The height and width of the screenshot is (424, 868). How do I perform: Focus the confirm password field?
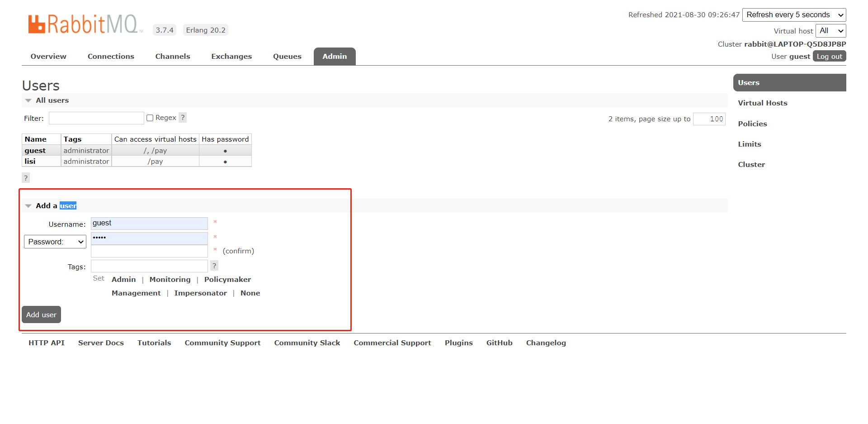point(149,251)
